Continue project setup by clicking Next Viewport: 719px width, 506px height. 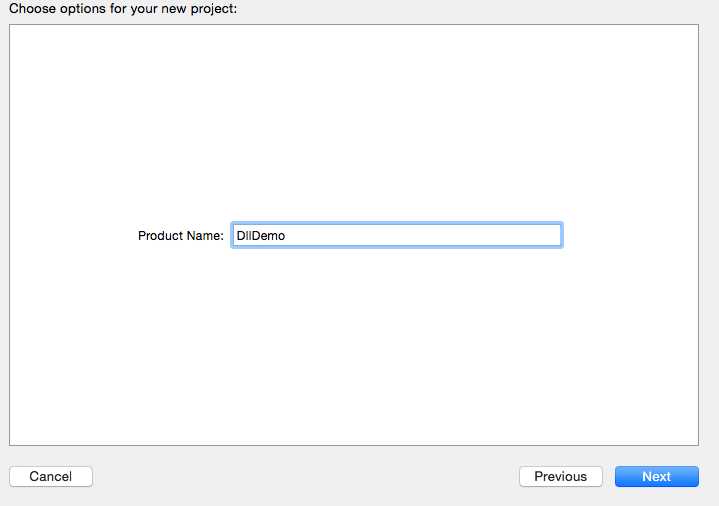click(x=656, y=477)
